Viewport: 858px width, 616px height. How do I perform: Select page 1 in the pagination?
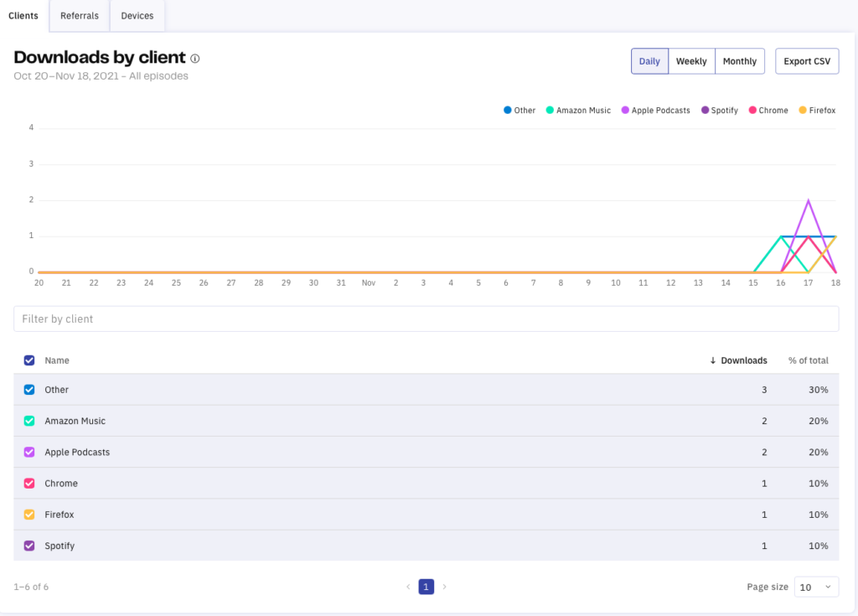(x=426, y=587)
